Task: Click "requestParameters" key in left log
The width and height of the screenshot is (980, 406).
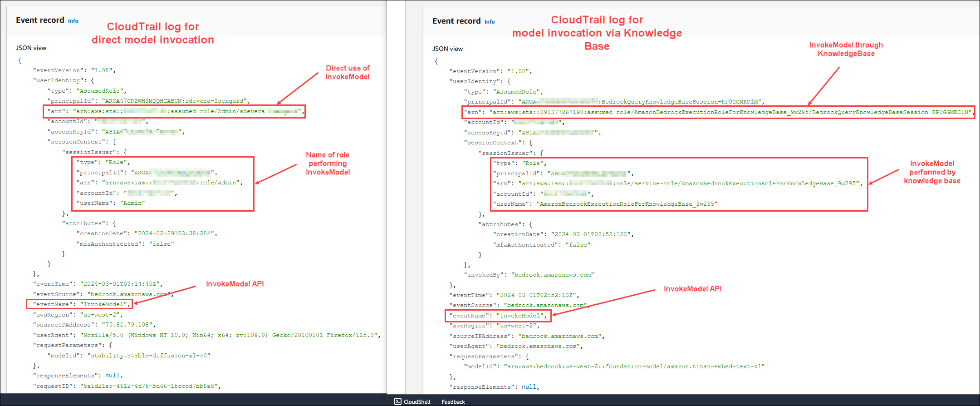Action: 68,345
